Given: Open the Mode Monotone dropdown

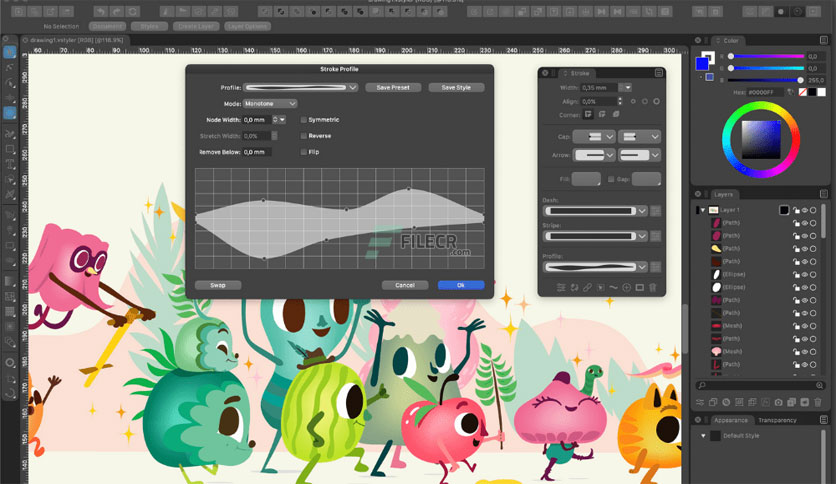Looking at the screenshot, I should [x=270, y=103].
